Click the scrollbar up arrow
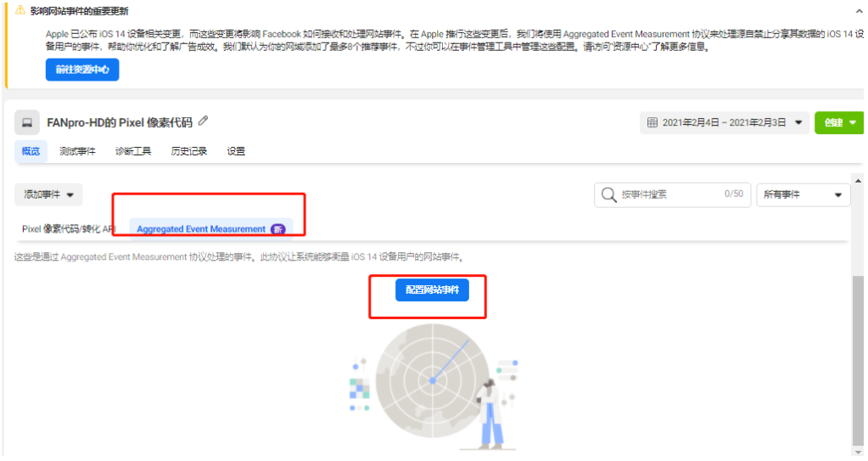This screenshot has width=868, height=461. pos(858,181)
